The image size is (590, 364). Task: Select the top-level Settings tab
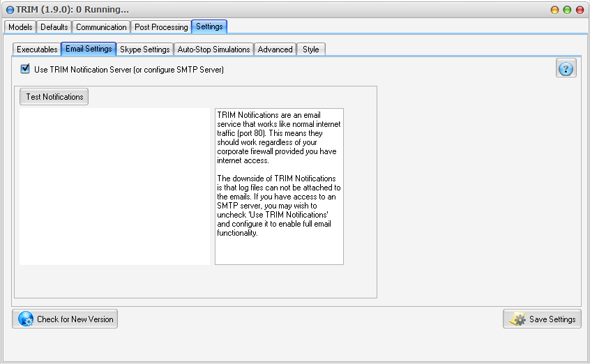tap(209, 26)
